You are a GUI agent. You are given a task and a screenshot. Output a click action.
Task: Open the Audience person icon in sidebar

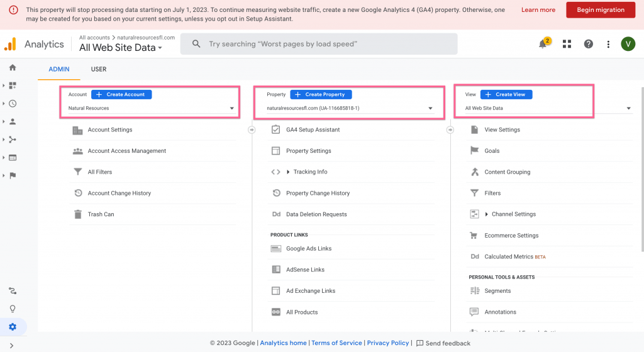13,121
